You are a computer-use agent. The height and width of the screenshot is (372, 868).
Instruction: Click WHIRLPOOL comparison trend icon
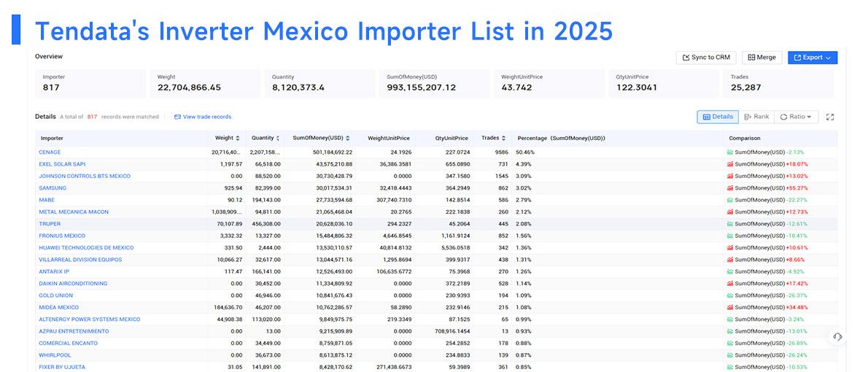731,354
